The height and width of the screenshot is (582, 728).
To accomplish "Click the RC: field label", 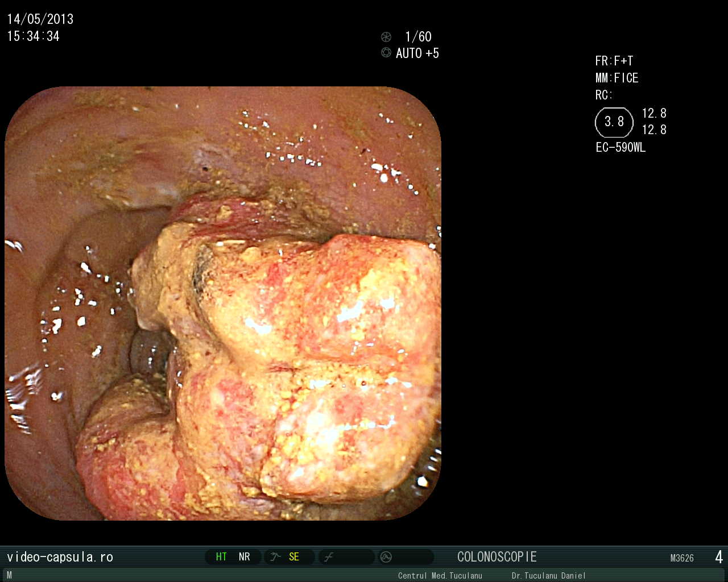I will [603, 95].
